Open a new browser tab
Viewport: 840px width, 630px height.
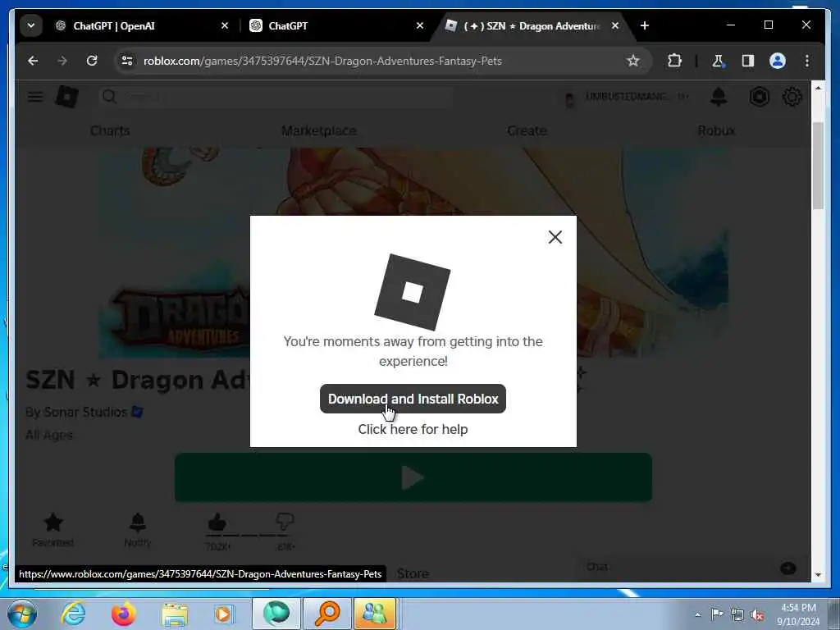tap(645, 25)
